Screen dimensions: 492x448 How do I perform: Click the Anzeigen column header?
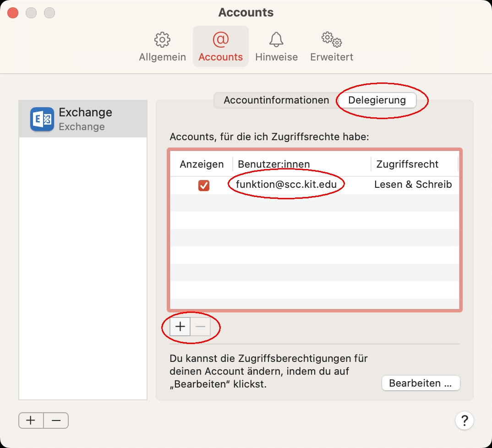(x=202, y=164)
